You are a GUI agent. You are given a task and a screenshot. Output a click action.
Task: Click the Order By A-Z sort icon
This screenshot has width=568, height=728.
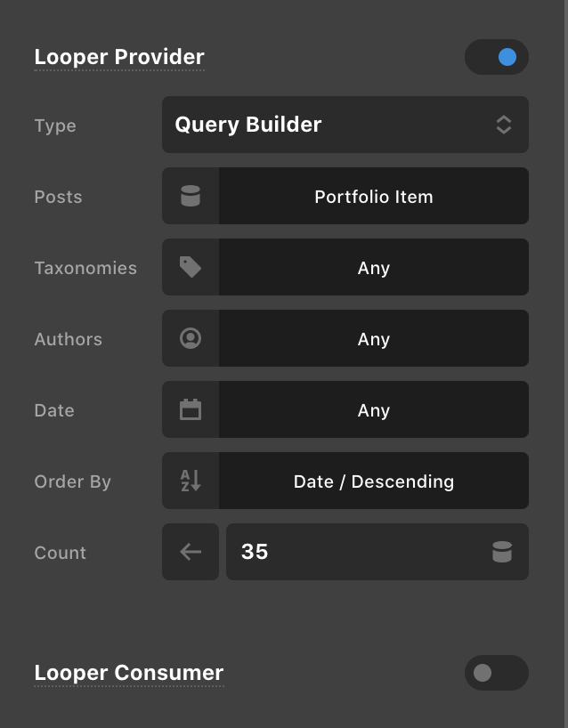tap(191, 481)
